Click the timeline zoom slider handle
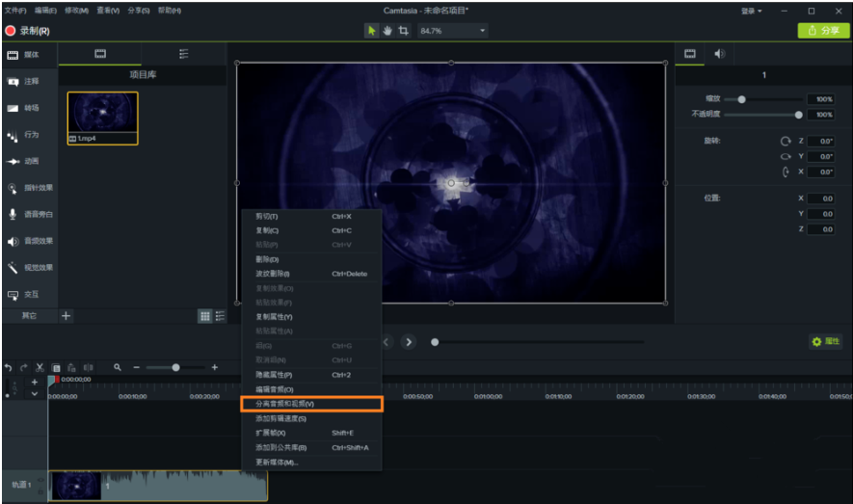The image size is (853, 504). (x=175, y=367)
